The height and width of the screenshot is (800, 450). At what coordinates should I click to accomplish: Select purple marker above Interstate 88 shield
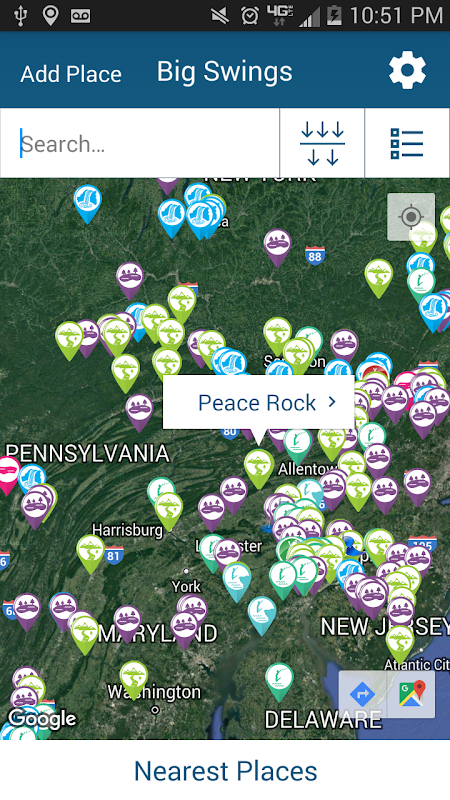pos(278,247)
